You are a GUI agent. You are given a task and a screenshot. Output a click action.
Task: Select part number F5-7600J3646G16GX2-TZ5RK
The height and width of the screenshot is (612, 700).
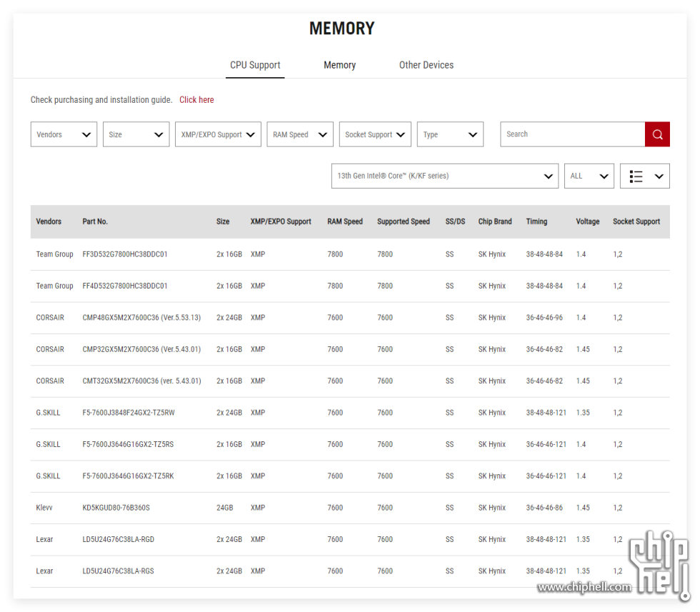point(128,476)
